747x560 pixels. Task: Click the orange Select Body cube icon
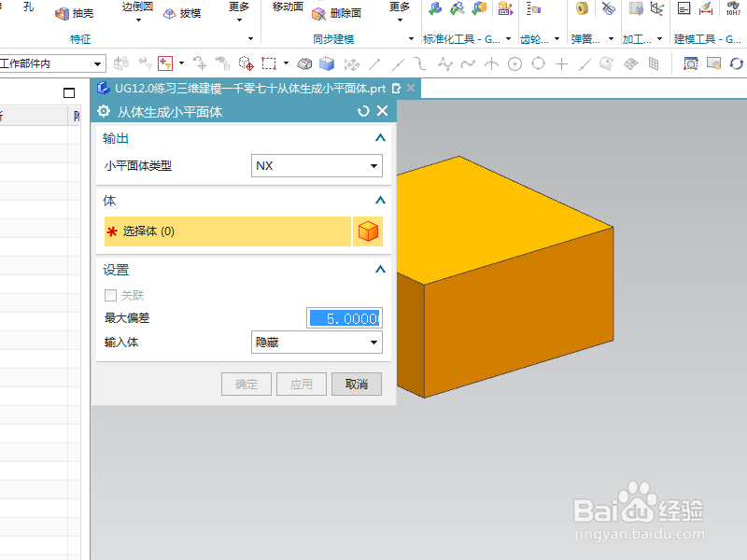click(368, 229)
